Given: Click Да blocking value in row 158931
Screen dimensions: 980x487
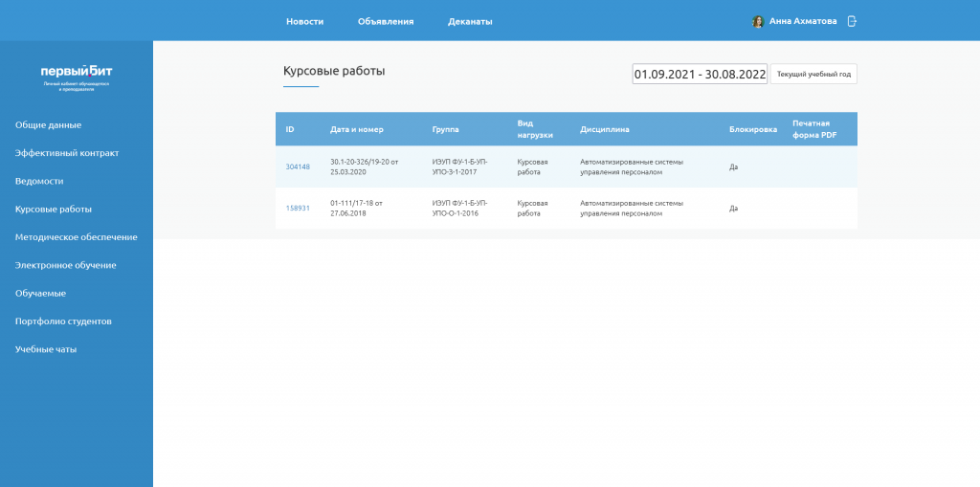Looking at the screenshot, I should pos(733,209).
